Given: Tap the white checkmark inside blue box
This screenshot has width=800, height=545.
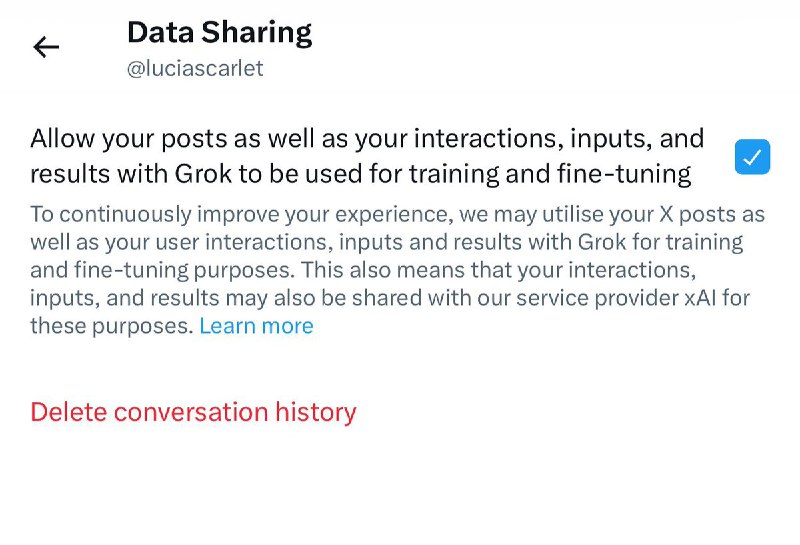Looking at the screenshot, I should [x=752, y=157].
